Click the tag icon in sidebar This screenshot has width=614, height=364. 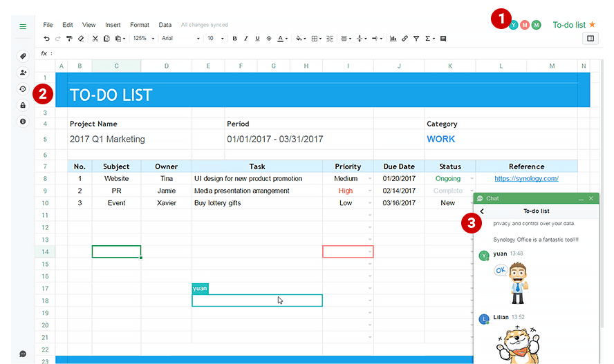coord(23,57)
